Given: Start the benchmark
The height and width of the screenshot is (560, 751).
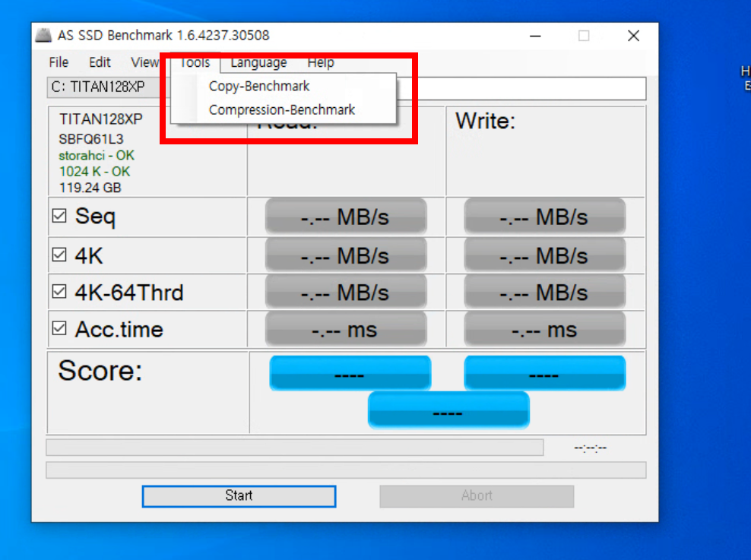Looking at the screenshot, I should click(x=239, y=496).
